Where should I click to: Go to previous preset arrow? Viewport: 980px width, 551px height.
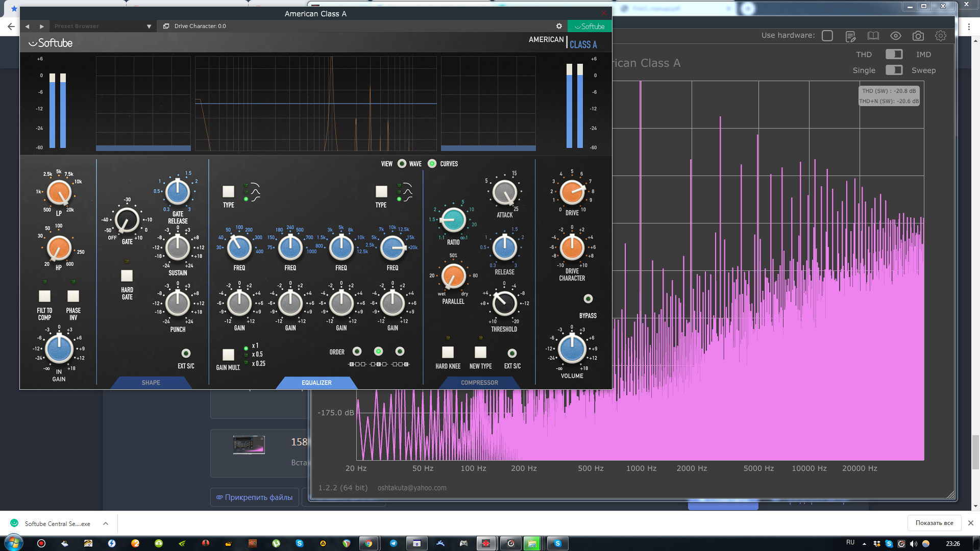click(x=28, y=26)
